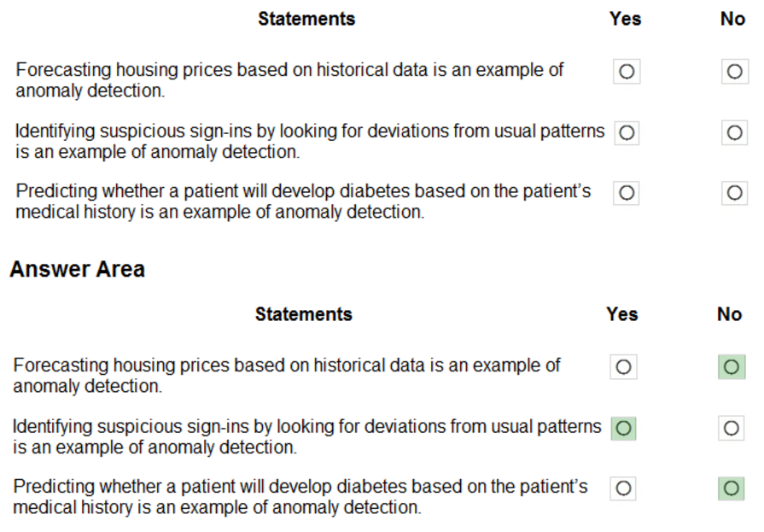This screenshot has width=764, height=532.
Task: Click the No column header in Answer Area
Action: click(729, 314)
